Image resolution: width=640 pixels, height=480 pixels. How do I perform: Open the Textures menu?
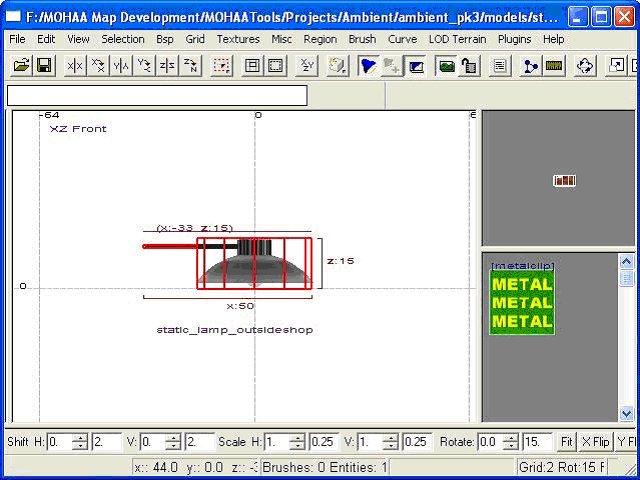tap(238, 39)
